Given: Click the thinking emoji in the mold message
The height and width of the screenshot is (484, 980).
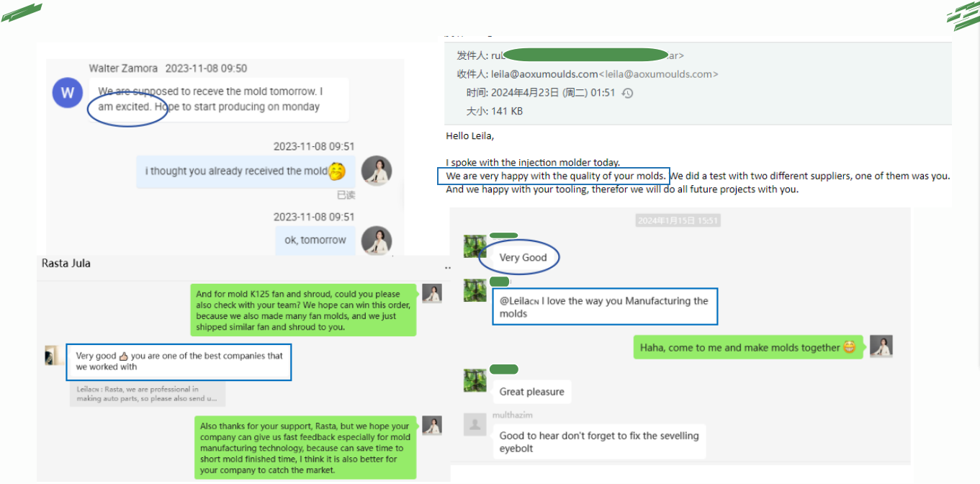Looking at the screenshot, I should [x=337, y=171].
